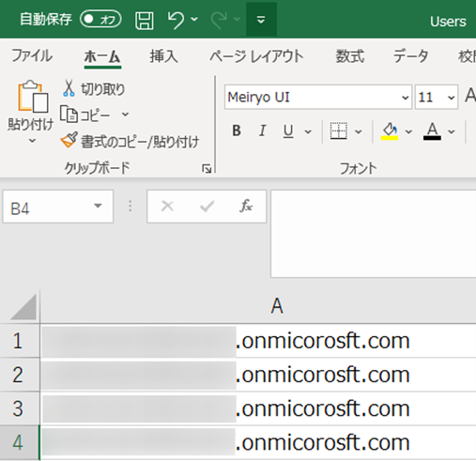Expand the borders dropdown arrow

pos(359,131)
